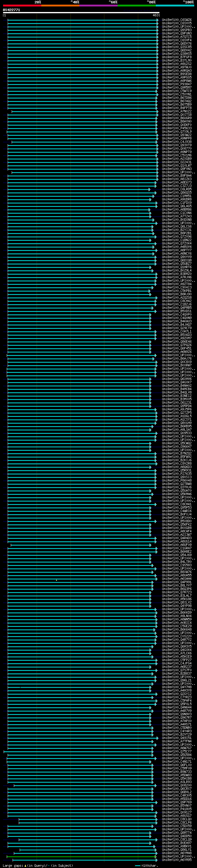Click label UniRef100_O61231
This screenshot has width=197, height=868.
(176, 402)
